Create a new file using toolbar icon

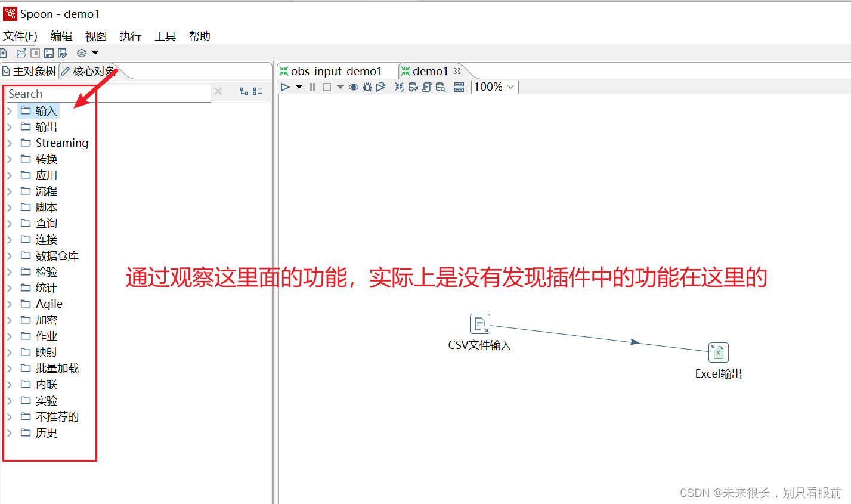[3, 53]
